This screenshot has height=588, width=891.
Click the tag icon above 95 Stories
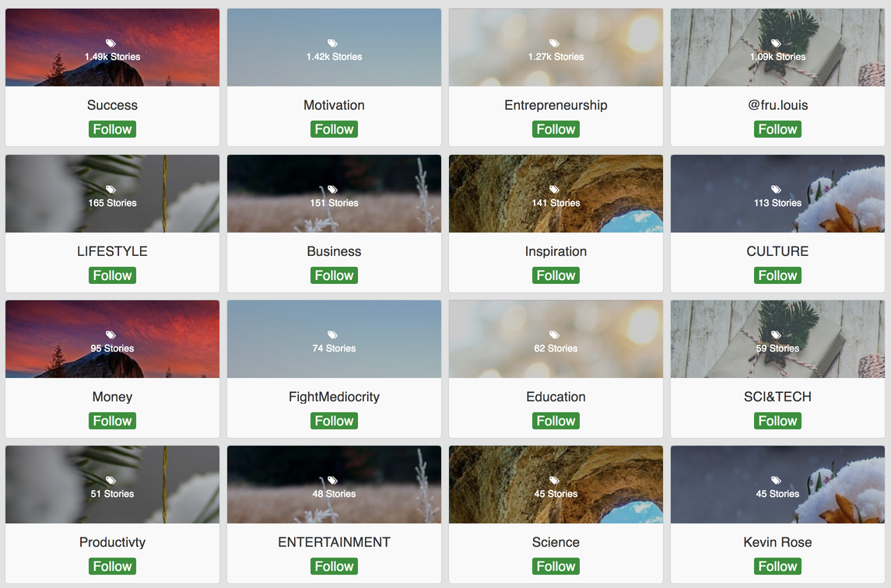[x=110, y=335]
